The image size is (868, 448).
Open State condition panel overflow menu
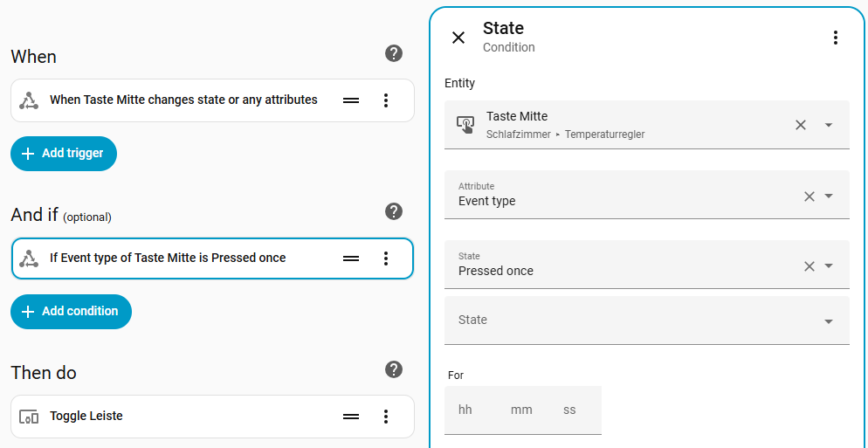[x=835, y=38]
